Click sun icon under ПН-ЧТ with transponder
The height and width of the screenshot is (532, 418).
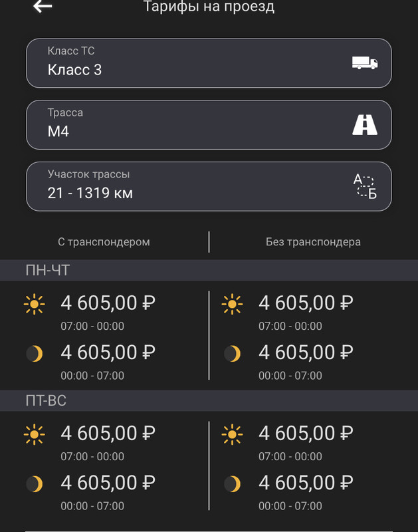35,304
